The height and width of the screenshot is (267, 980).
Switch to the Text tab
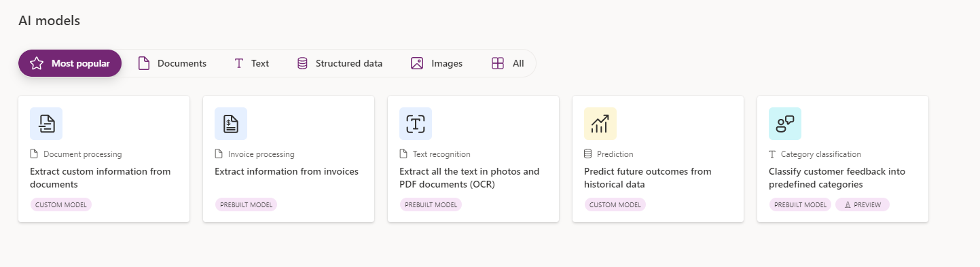251,63
